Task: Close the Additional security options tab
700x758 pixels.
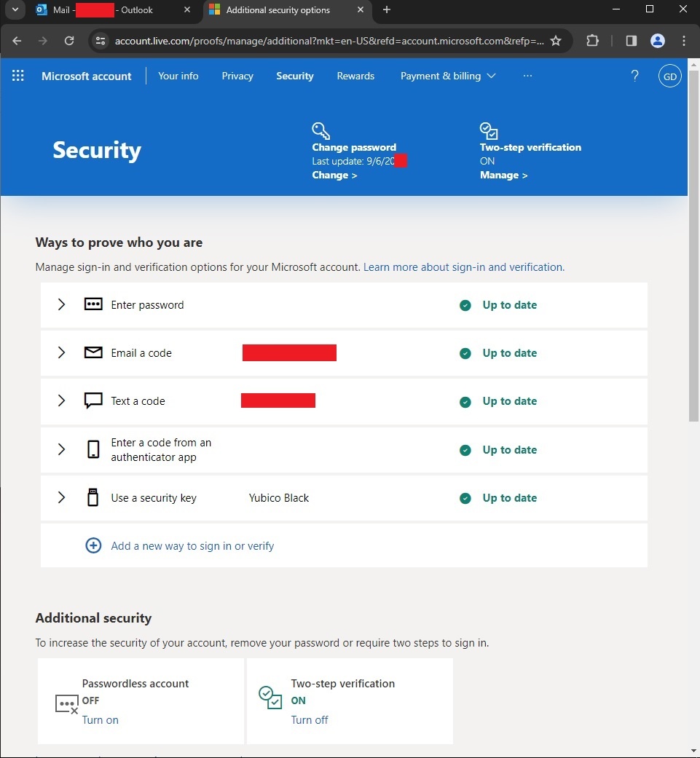Action: (x=360, y=9)
